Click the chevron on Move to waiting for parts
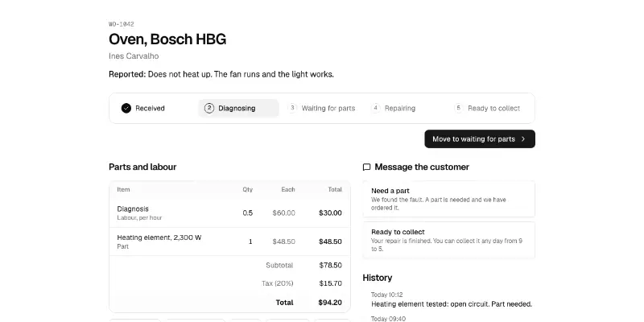Image resolution: width=644 pixels, height=322 pixels. pyautogui.click(x=523, y=139)
